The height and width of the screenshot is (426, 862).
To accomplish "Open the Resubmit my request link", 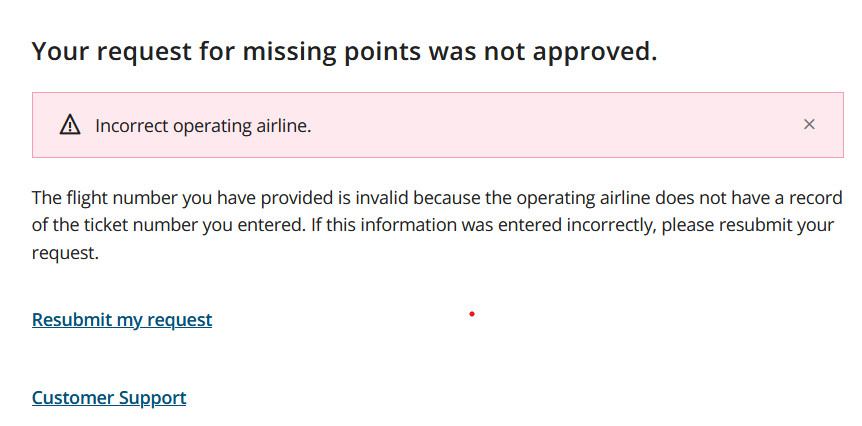I will point(122,320).
